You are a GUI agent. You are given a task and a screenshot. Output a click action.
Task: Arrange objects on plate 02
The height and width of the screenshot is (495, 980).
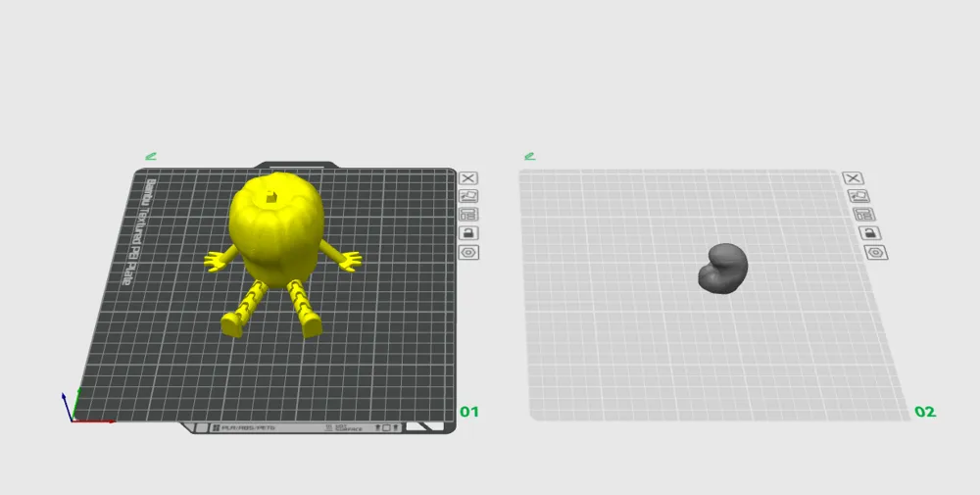864,215
